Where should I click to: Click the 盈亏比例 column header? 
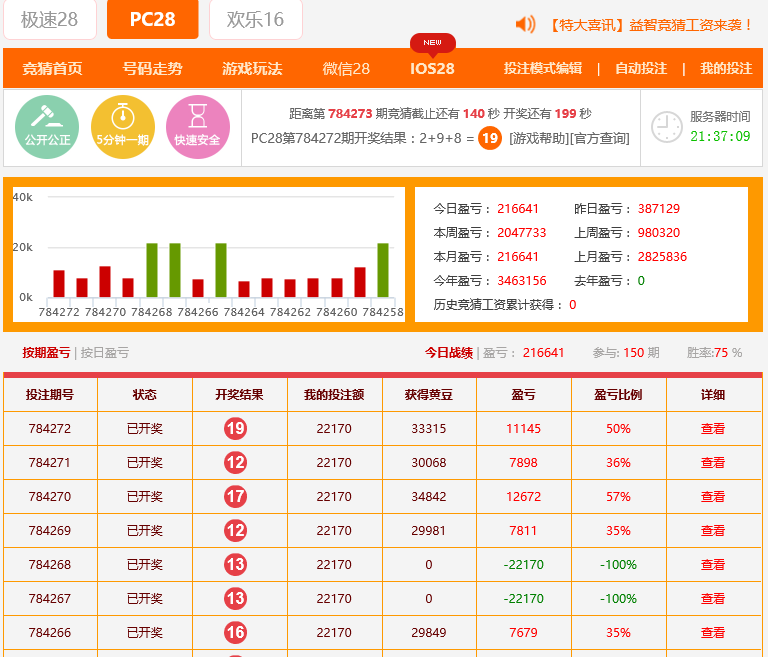tap(618, 395)
